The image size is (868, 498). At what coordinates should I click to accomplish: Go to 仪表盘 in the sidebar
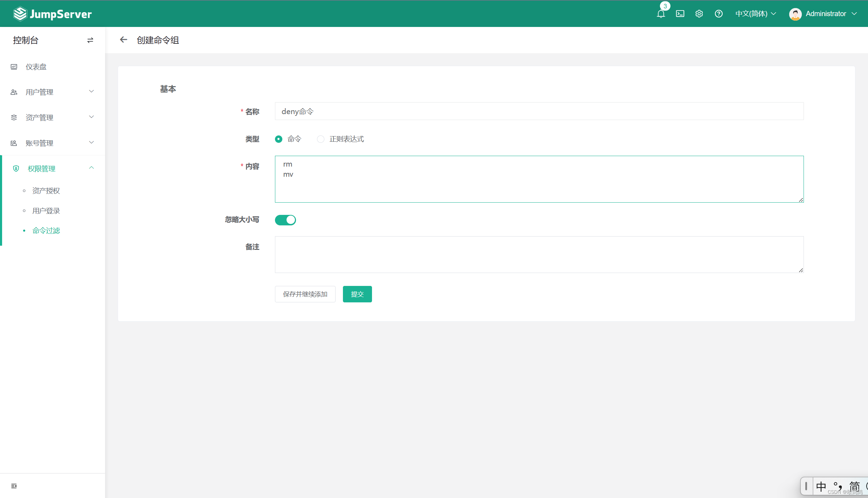(36, 66)
